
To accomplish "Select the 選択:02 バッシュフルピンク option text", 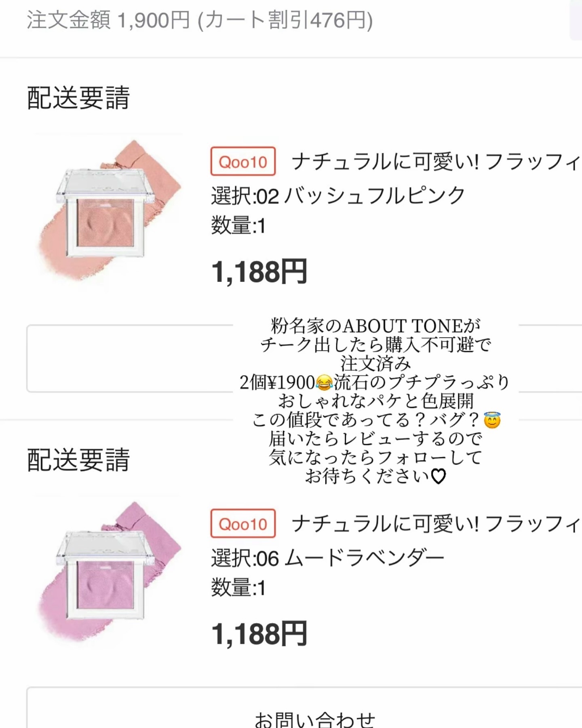I will coord(338,196).
